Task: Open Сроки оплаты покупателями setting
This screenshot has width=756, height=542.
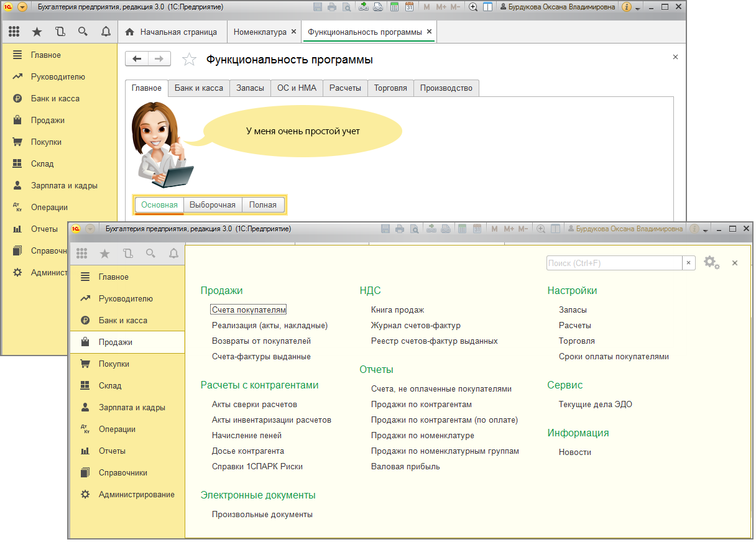Action: point(614,357)
